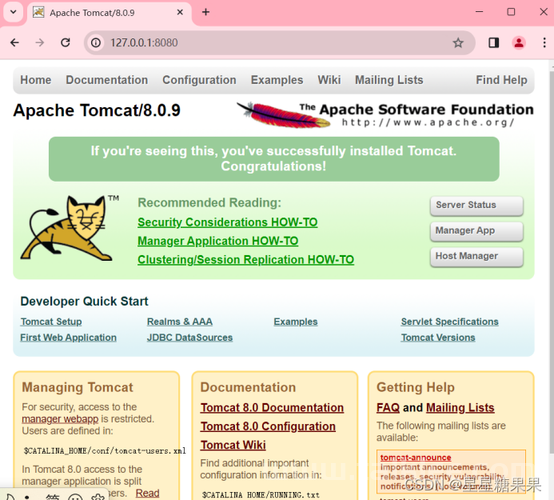The image size is (554, 500).
Task: Click the browser back arrow
Action: point(14,43)
